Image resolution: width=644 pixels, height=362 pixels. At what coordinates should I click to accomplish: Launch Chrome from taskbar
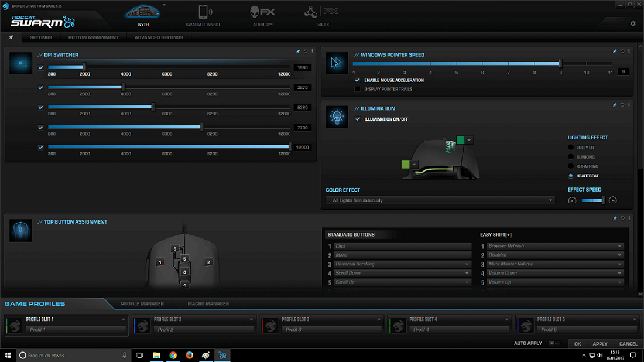173,355
